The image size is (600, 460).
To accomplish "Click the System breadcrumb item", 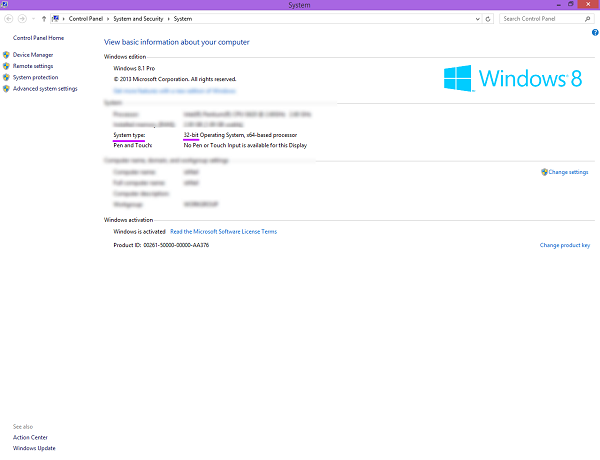I will tap(183, 19).
